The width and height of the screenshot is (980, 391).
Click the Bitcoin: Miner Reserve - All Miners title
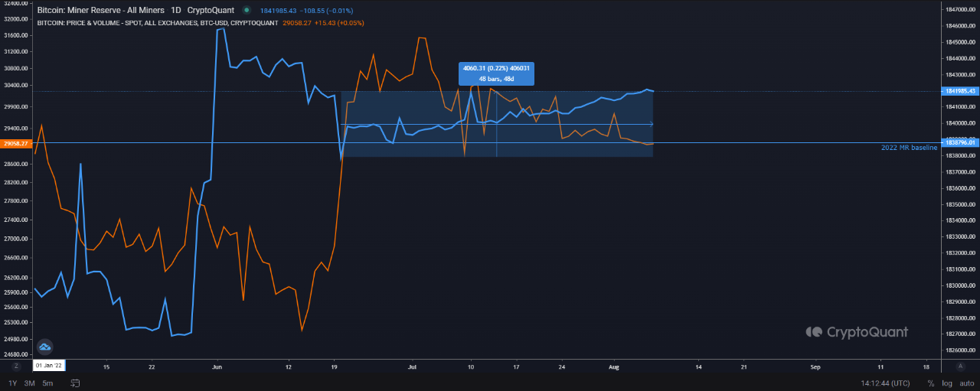(x=100, y=11)
